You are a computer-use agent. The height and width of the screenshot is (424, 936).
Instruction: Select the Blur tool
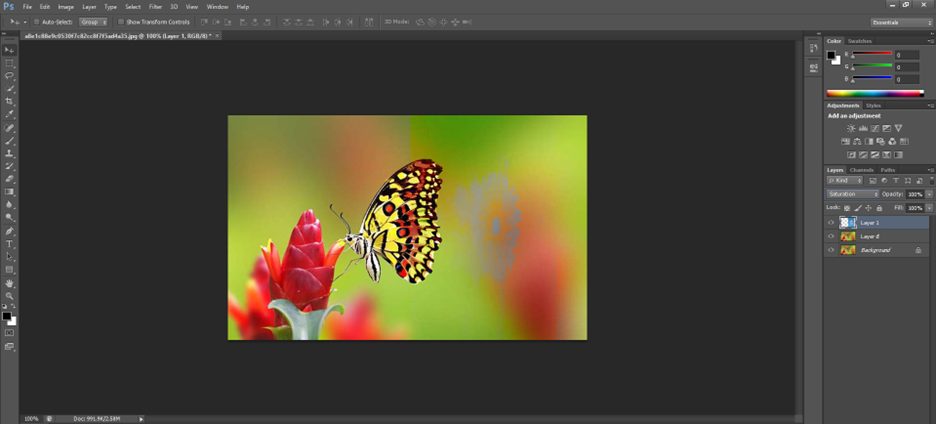pyautogui.click(x=10, y=205)
